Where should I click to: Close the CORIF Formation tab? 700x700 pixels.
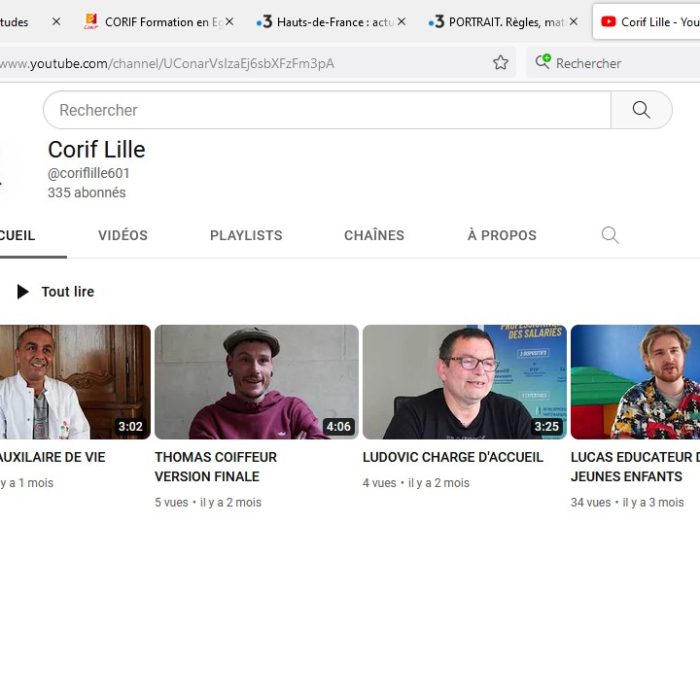point(229,21)
